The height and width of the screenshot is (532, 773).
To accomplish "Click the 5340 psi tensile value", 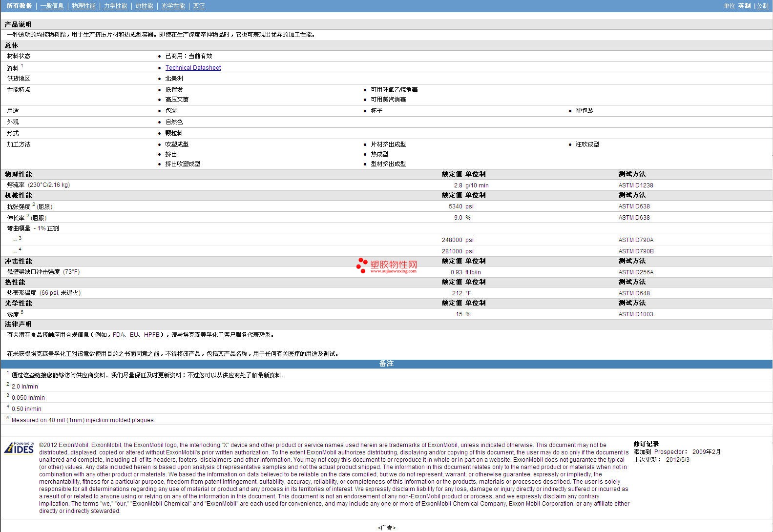I will tap(461, 206).
